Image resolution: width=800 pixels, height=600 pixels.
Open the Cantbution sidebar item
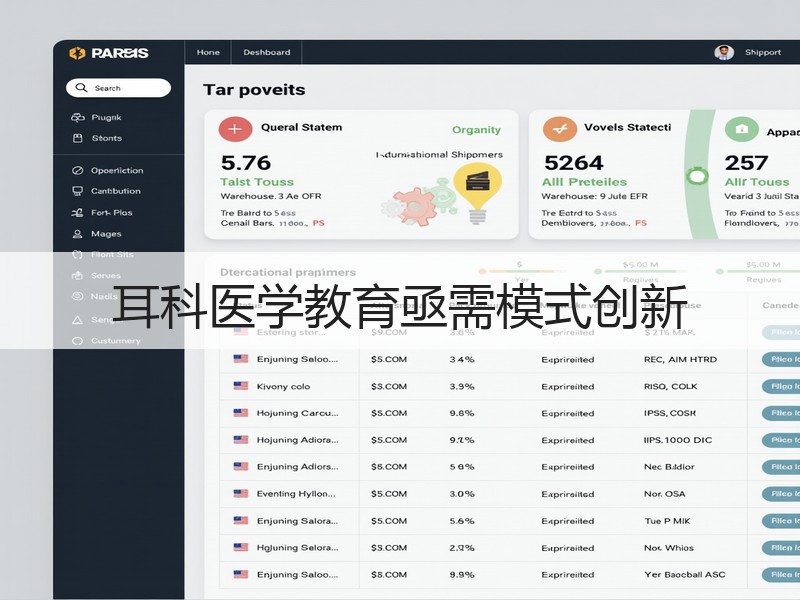pos(116,191)
